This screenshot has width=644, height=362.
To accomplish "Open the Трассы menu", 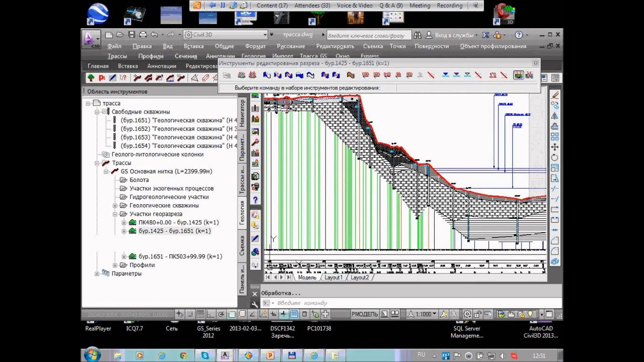I will pos(117,56).
